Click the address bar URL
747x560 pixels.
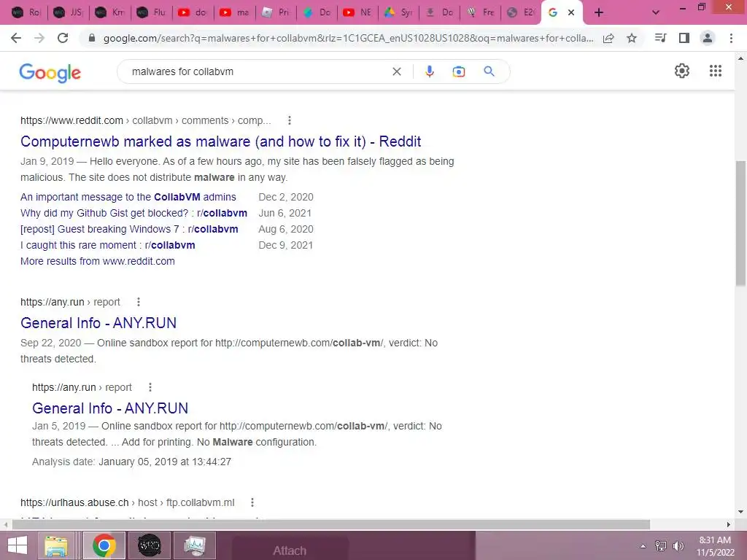(348, 38)
